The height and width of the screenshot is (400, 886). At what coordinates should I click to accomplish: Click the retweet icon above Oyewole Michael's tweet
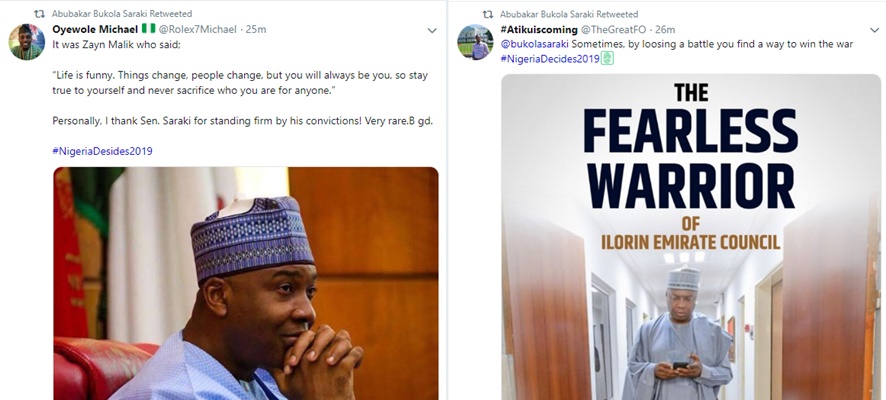39,15
